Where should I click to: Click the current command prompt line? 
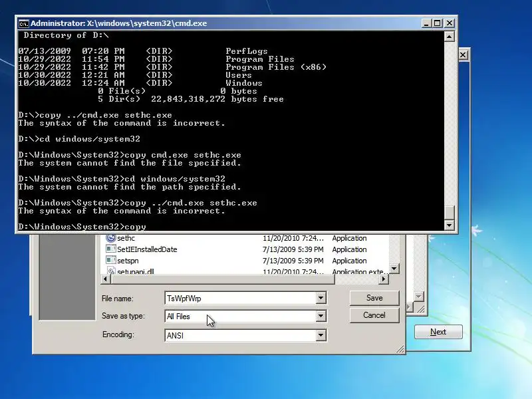pyautogui.click(x=82, y=227)
